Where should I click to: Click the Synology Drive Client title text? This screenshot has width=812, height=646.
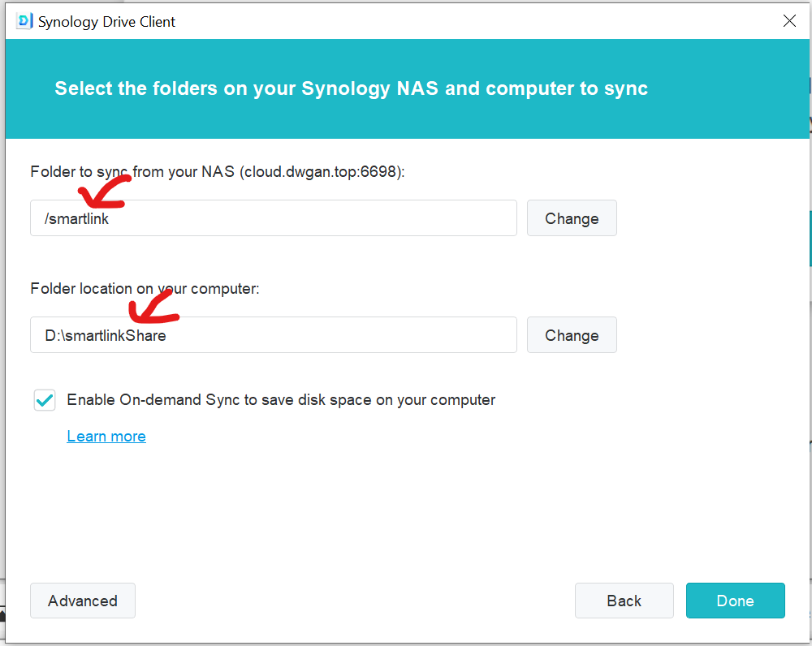[106, 22]
